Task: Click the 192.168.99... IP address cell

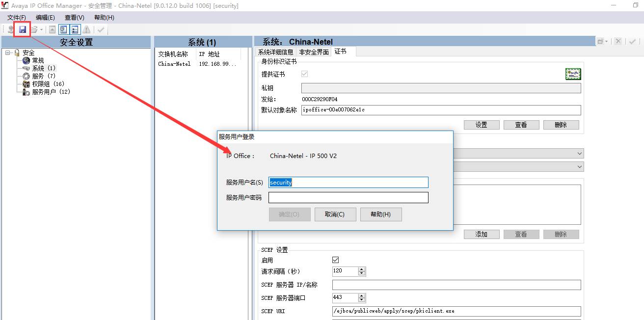Action: 217,64
